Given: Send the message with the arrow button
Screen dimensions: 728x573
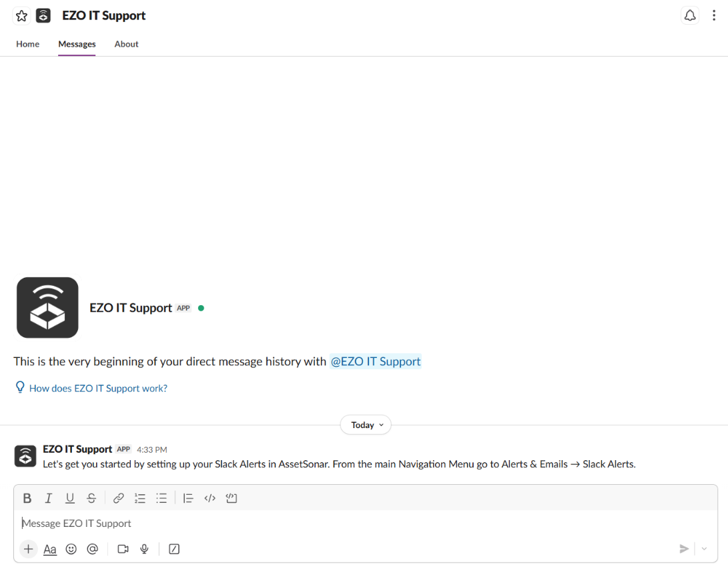Looking at the screenshot, I should tap(684, 549).
